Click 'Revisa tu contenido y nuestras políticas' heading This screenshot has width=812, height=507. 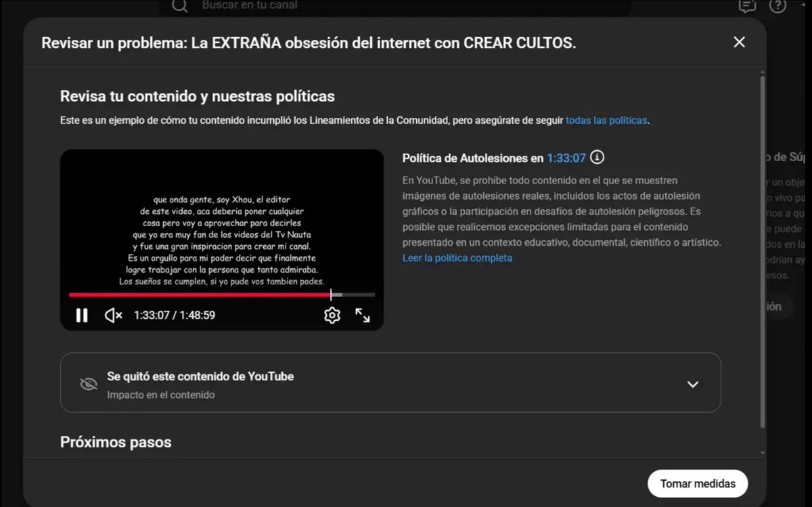click(198, 96)
